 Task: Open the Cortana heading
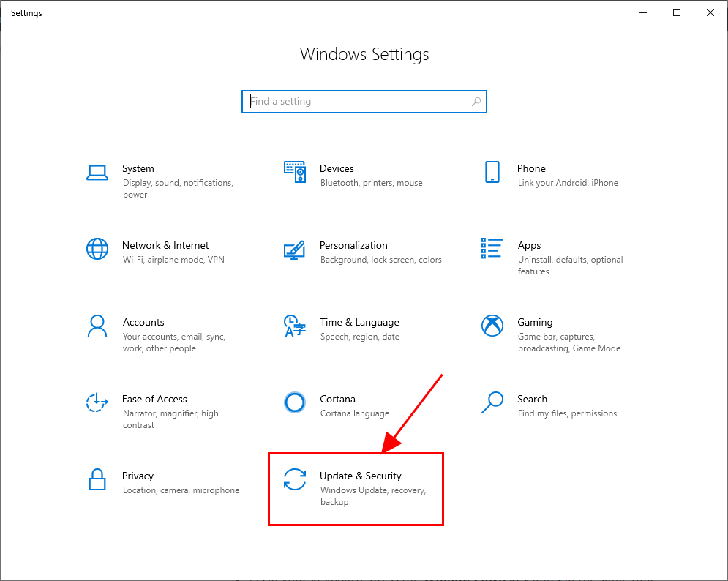click(x=337, y=399)
